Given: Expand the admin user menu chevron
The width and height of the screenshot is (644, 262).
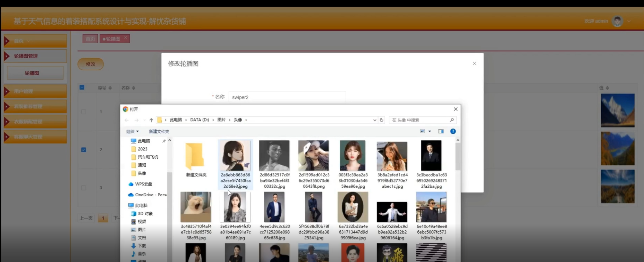Looking at the screenshot, I should click(629, 21).
